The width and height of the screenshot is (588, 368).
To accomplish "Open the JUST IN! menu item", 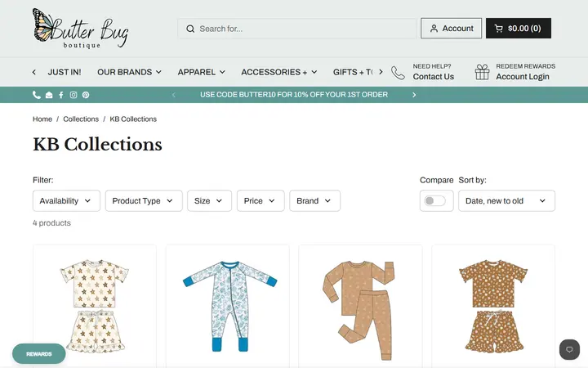I will click(x=65, y=72).
